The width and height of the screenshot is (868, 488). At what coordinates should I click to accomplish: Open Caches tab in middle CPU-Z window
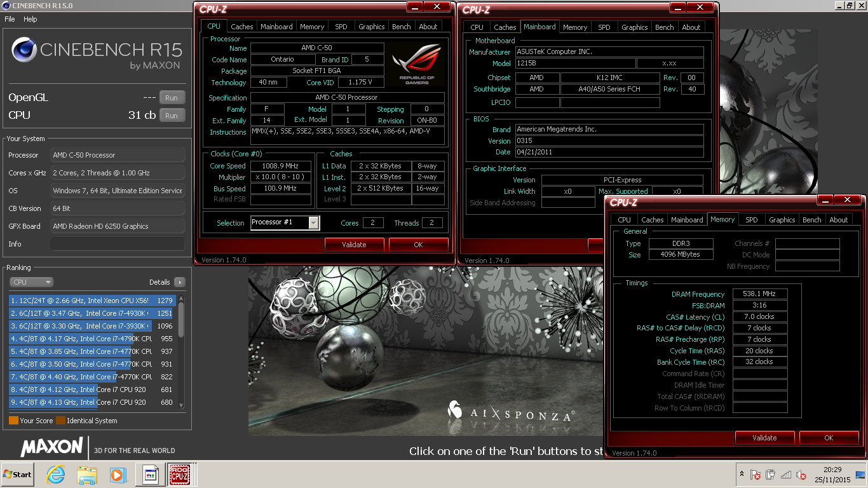point(505,27)
